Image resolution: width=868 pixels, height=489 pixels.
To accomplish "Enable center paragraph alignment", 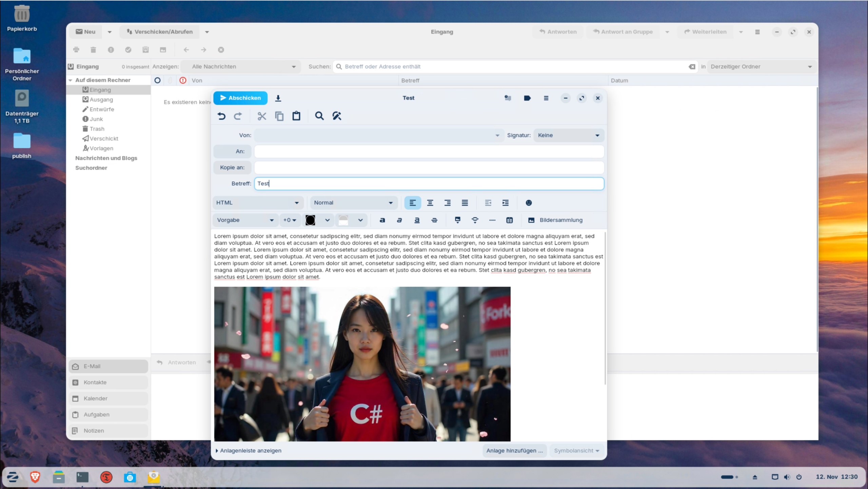I will pyautogui.click(x=430, y=203).
